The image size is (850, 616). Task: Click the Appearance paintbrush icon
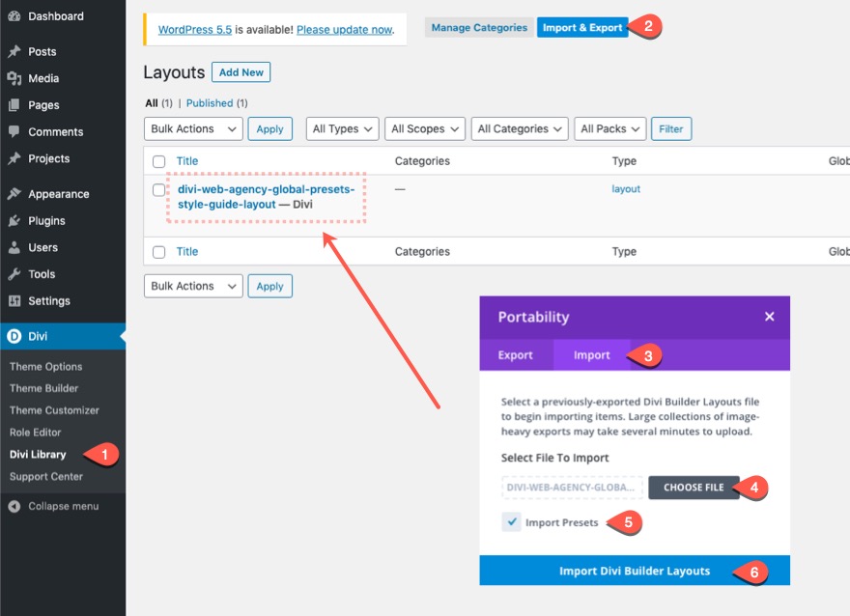14,194
